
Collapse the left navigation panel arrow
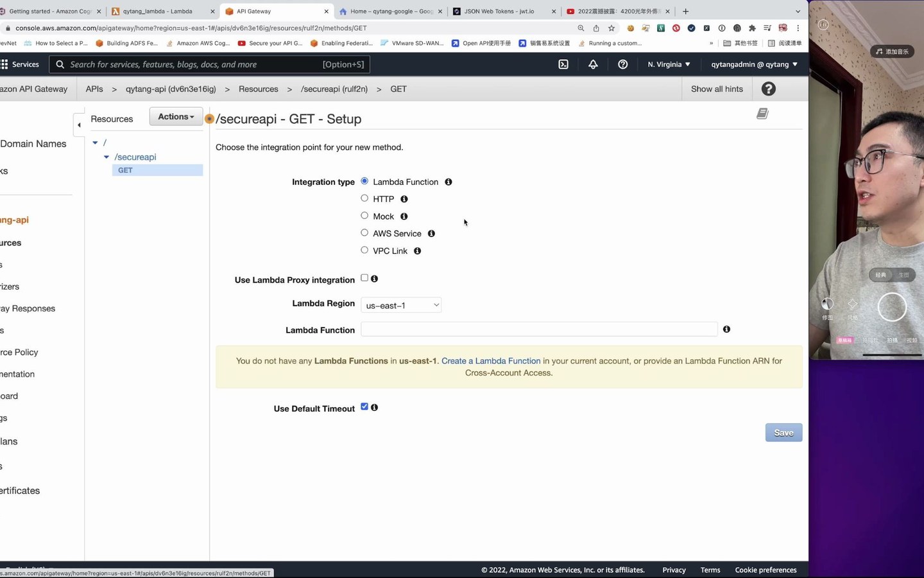(79, 125)
